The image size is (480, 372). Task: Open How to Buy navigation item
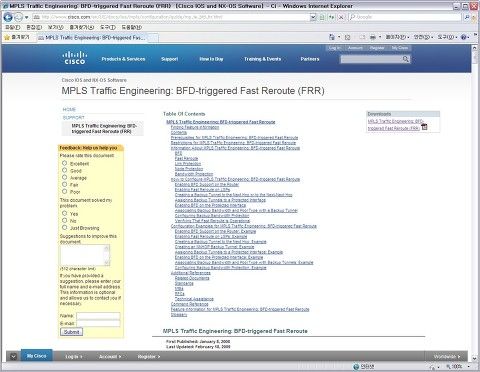point(211,59)
